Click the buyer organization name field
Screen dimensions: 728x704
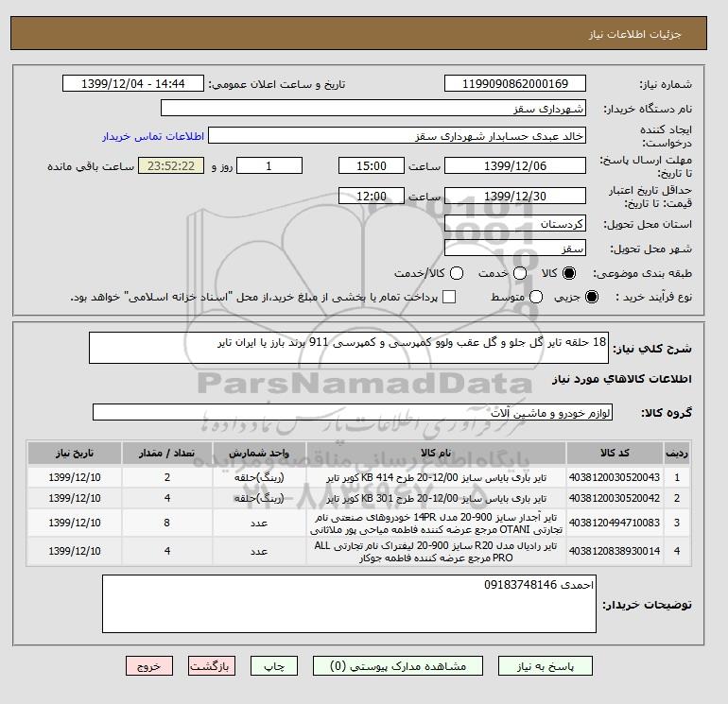pos(373,108)
